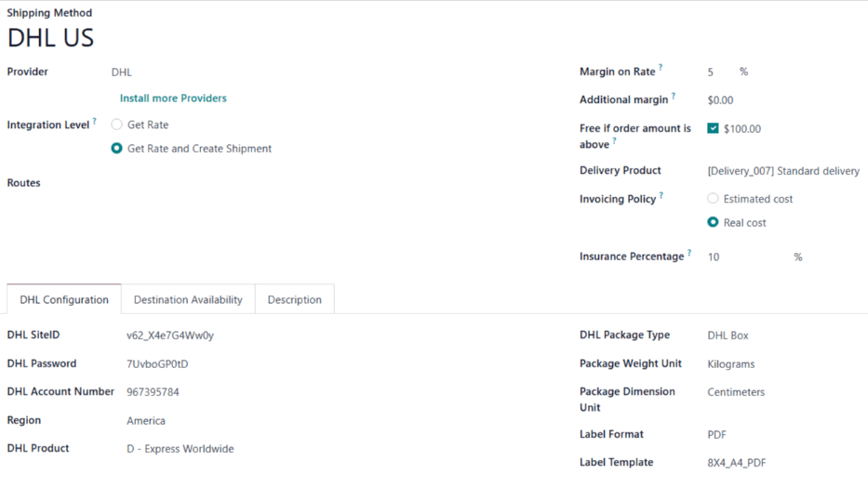Uncheck Free if order amount is above
Viewport: 868px width, 487px height.
point(713,129)
